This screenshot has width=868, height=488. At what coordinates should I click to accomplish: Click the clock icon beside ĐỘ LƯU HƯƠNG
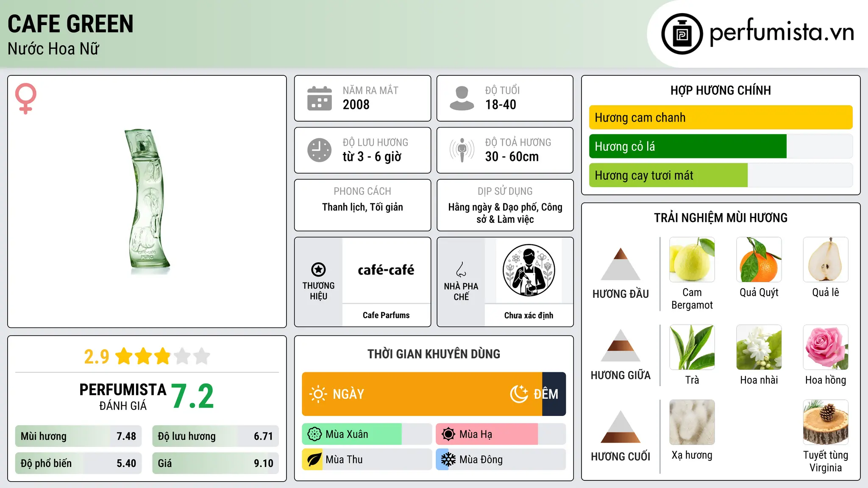(x=320, y=150)
